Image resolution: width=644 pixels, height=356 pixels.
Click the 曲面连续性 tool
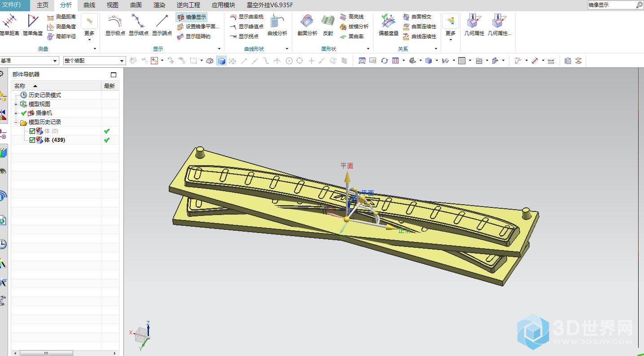419,26
